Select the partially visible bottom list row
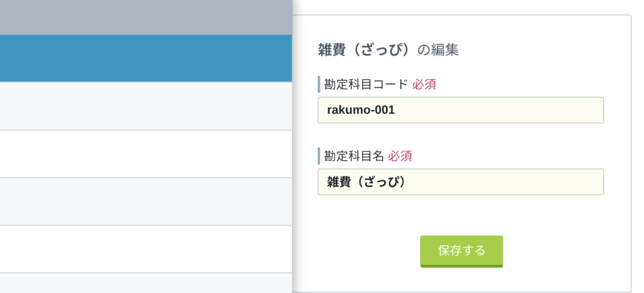This screenshot has width=644, height=293. pyautogui.click(x=146, y=283)
